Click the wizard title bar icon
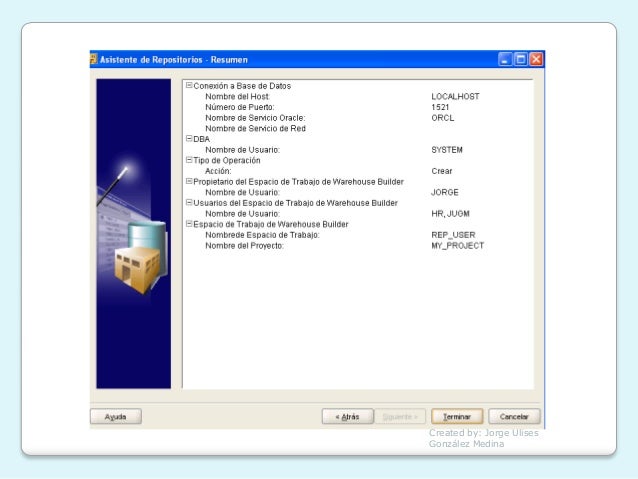Screen dimensions: 638x479 [x=94, y=59]
